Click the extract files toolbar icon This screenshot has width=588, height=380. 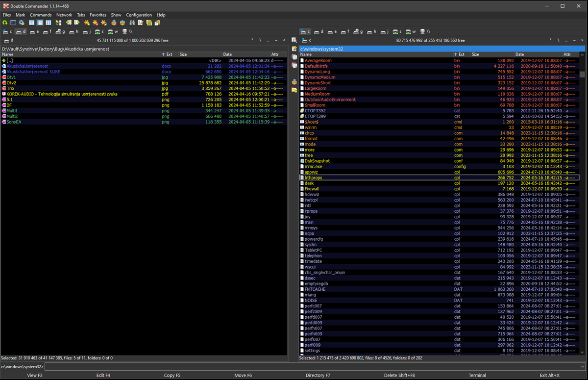[x=122, y=23]
